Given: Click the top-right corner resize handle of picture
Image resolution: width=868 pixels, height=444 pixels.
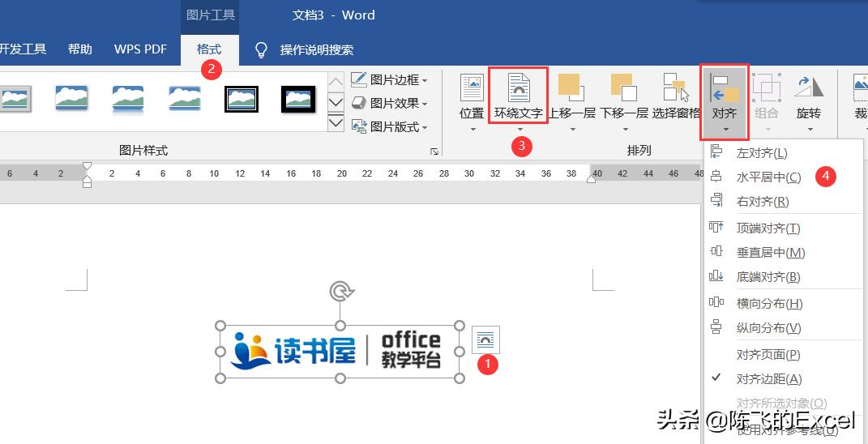Looking at the screenshot, I should 460,325.
